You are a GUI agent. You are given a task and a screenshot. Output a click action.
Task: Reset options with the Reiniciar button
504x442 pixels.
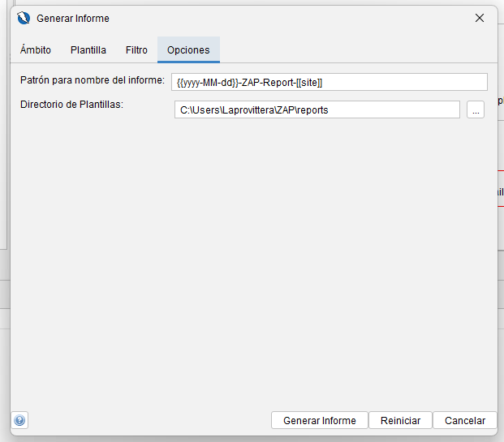pyautogui.click(x=400, y=420)
